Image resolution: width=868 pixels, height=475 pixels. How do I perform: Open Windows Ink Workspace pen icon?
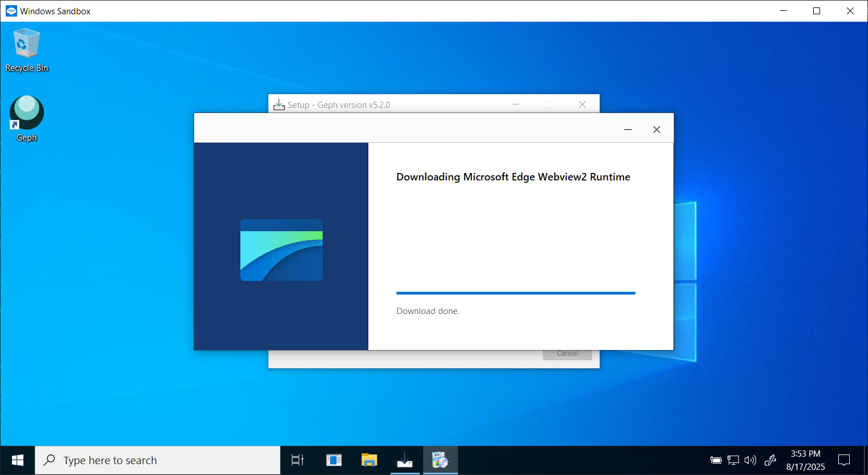click(x=770, y=460)
